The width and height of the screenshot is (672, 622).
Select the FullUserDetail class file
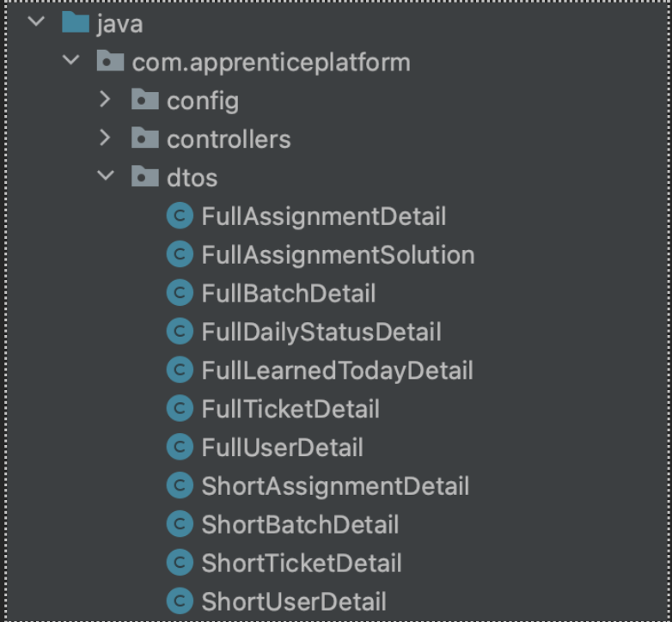282,447
